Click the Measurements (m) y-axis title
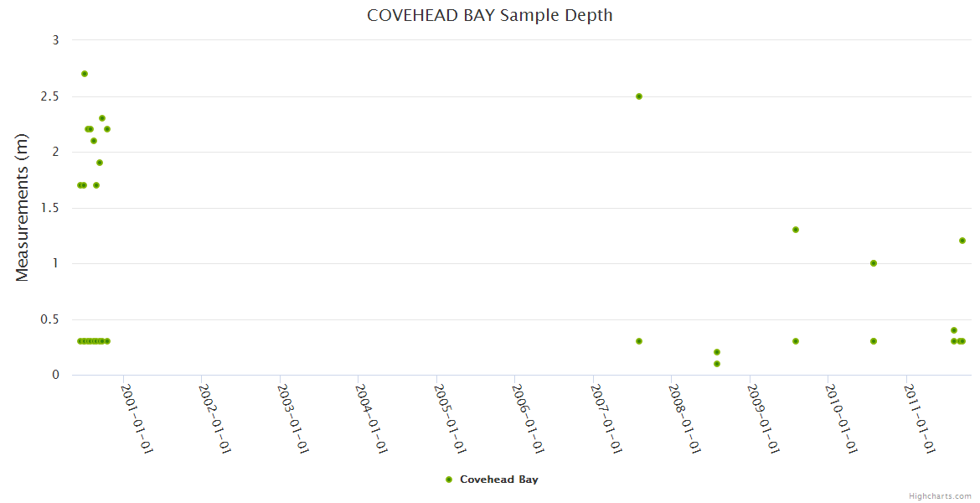Screen dimensions: 980x503 [23, 207]
